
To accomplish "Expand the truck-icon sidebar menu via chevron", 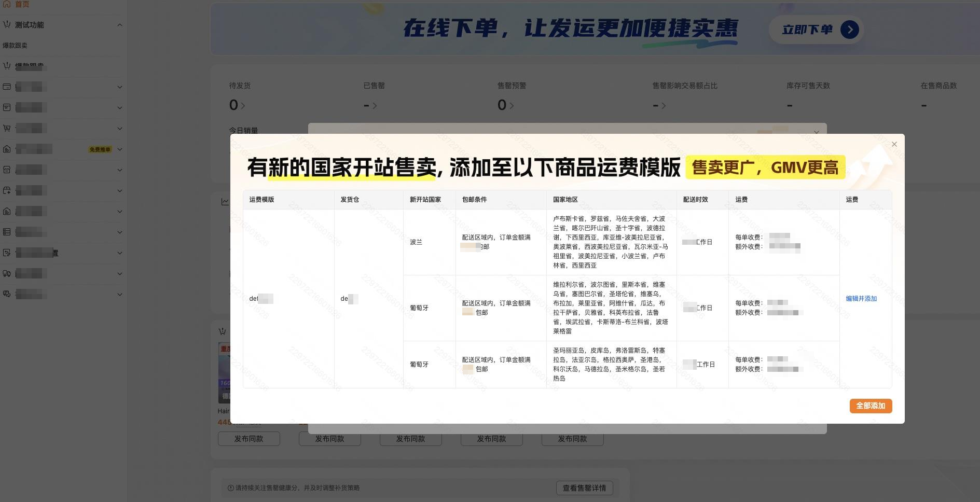I will pos(120,273).
